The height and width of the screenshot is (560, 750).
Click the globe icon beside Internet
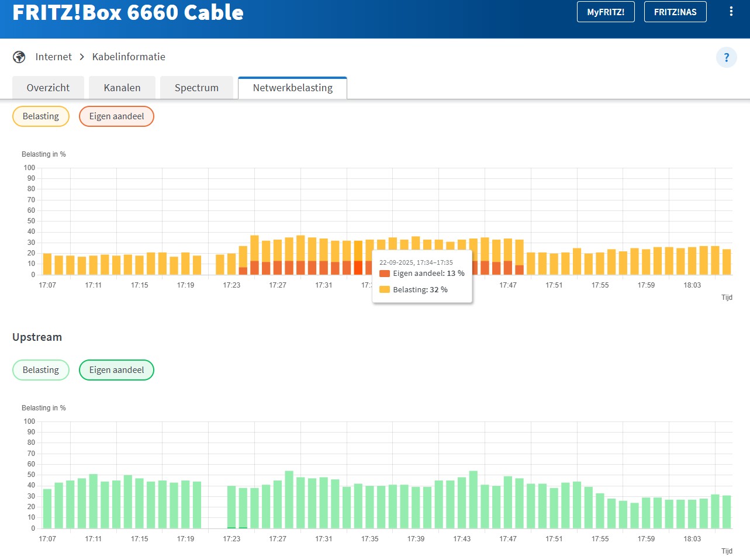19,57
